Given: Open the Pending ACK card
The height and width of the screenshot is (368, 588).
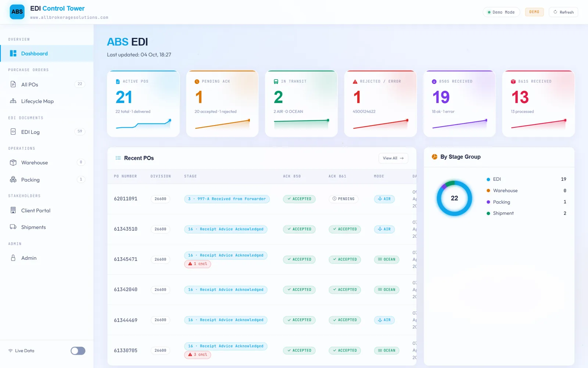Looking at the screenshot, I should pyautogui.click(x=222, y=103).
